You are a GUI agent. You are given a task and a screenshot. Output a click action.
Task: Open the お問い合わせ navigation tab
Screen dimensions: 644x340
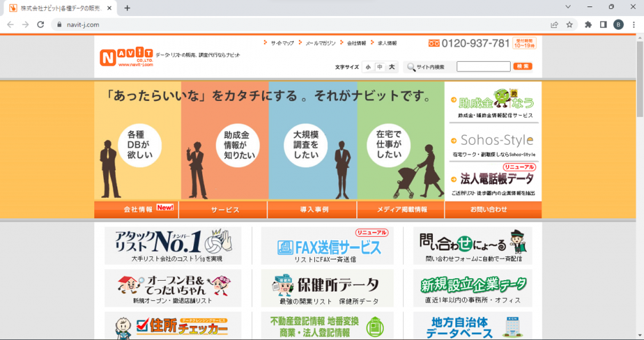click(493, 209)
